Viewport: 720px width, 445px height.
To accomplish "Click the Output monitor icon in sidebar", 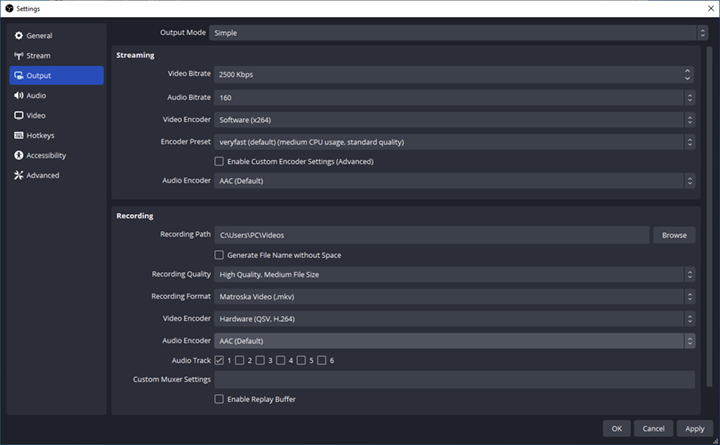I will tap(18, 75).
